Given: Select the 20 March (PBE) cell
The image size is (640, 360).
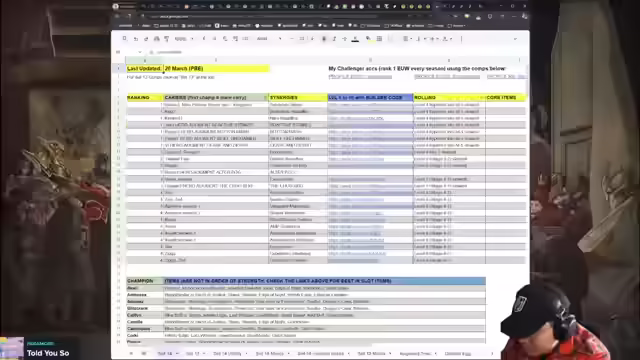Looking at the screenshot, I should click(216, 69).
